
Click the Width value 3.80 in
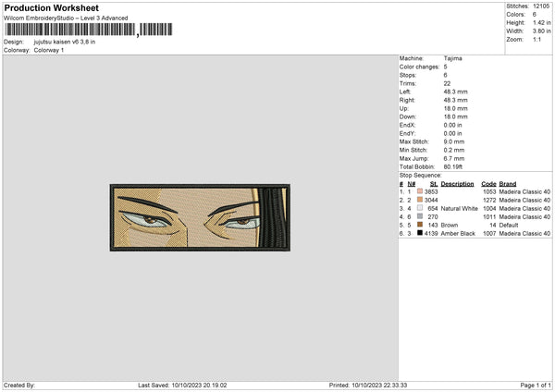click(x=542, y=31)
